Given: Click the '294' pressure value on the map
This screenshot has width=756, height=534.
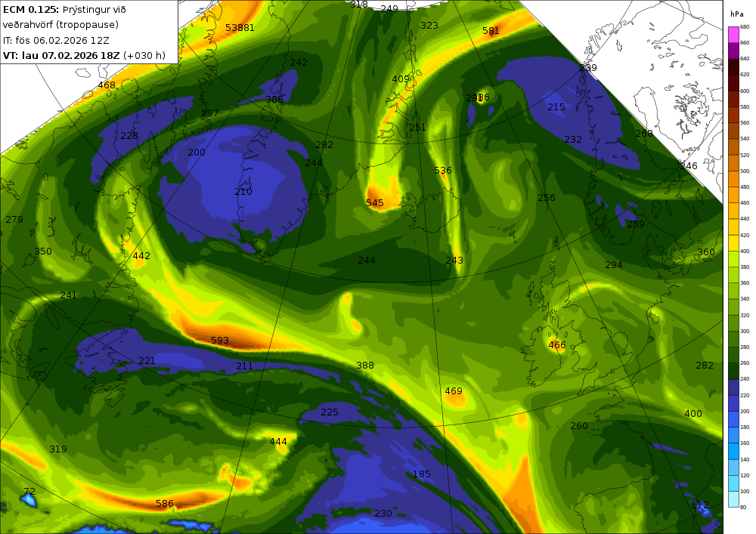Looking at the screenshot, I should [614, 265].
